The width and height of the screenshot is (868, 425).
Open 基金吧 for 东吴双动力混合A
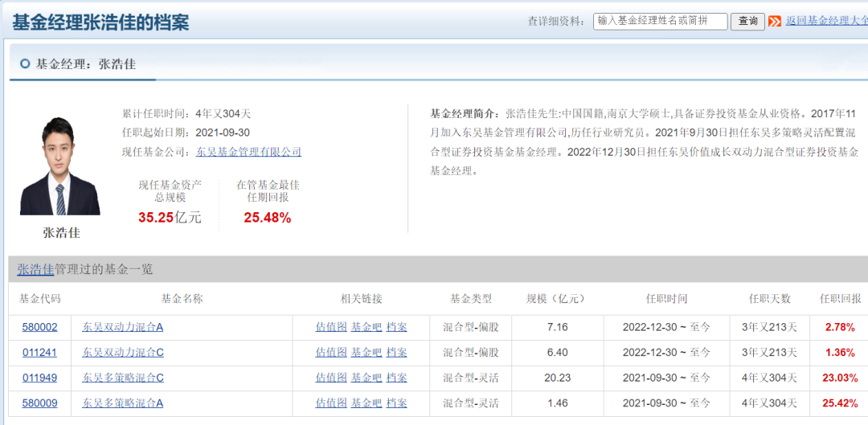coord(366,327)
